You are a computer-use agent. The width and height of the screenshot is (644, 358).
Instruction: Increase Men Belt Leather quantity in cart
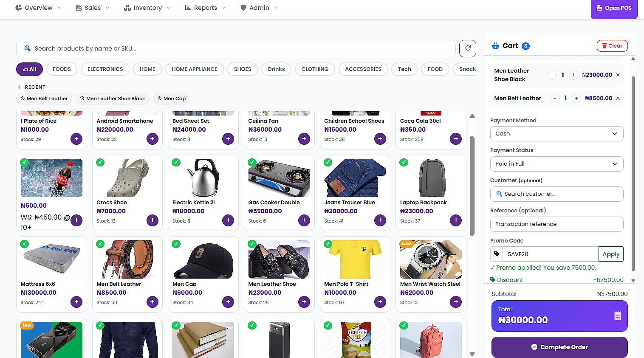tap(576, 99)
